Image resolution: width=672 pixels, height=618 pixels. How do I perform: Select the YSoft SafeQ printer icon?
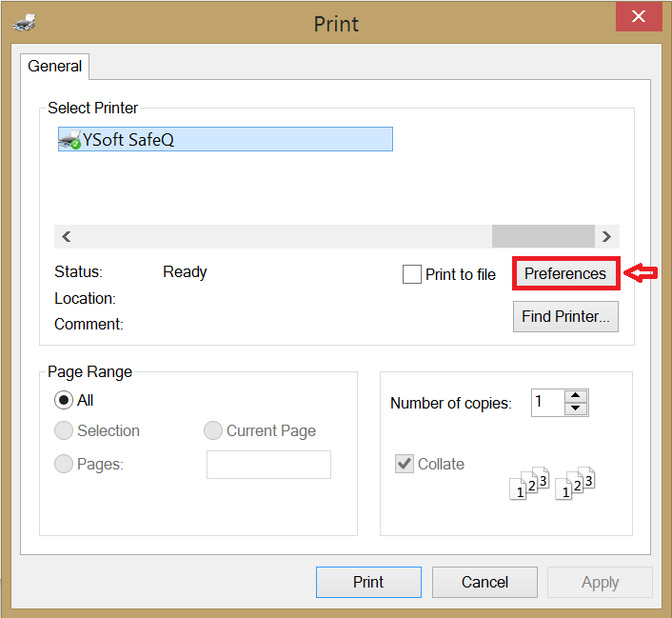point(69,140)
